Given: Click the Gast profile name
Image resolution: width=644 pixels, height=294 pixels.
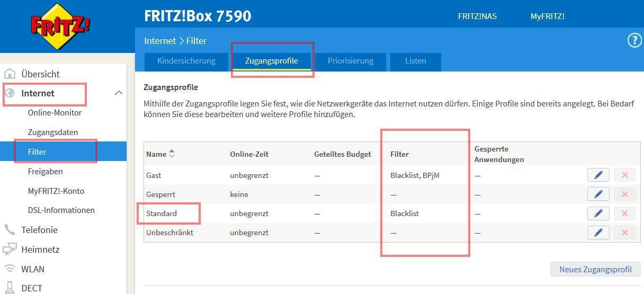Looking at the screenshot, I should [x=154, y=175].
